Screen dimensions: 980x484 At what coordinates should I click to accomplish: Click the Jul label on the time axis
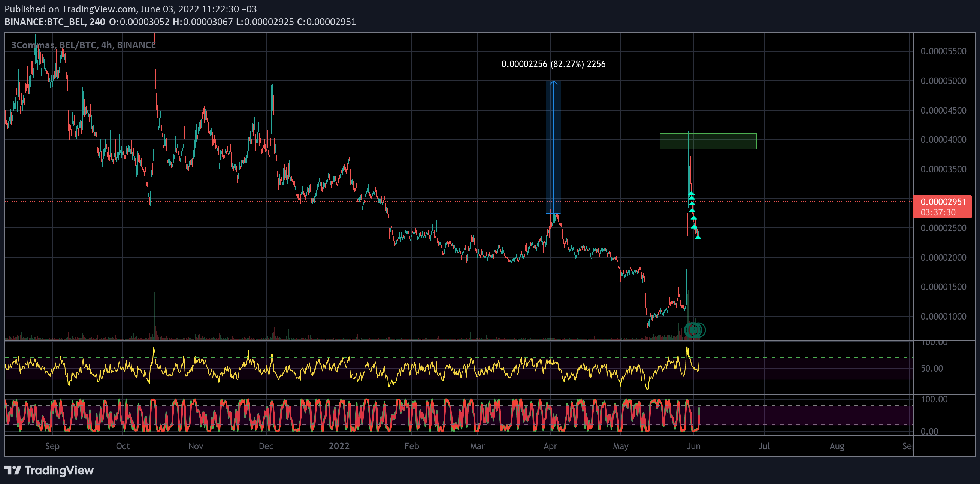click(764, 446)
